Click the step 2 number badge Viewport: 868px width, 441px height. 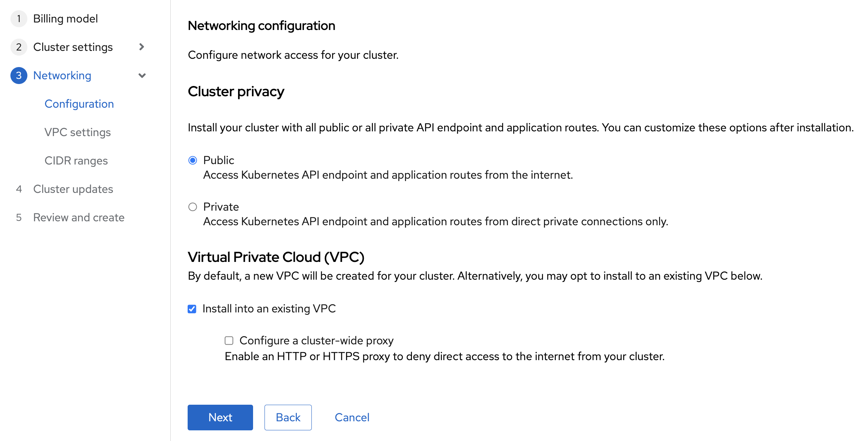point(19,47)
